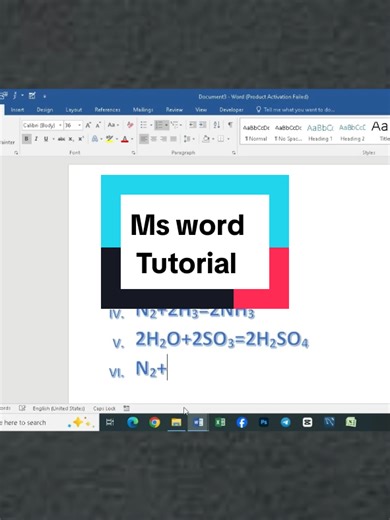
Task: Click Increase Font Size icon
Action: click(88, 125)
